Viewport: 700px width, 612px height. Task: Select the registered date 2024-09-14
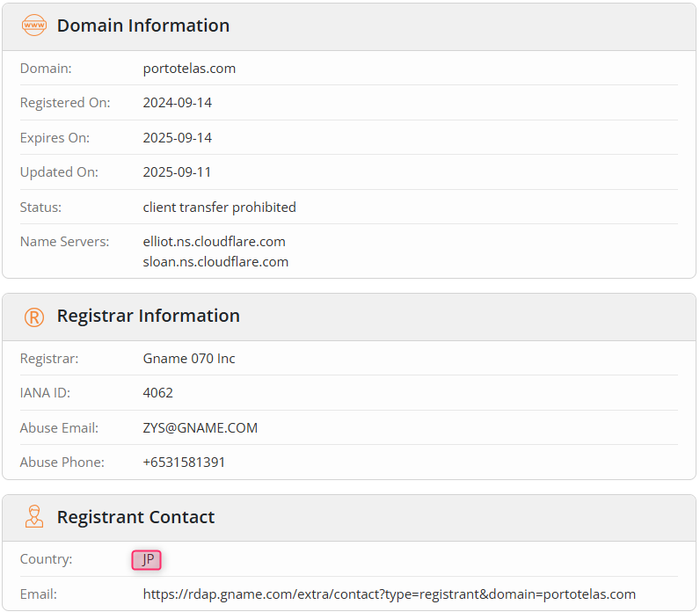[x=178, y=103]
